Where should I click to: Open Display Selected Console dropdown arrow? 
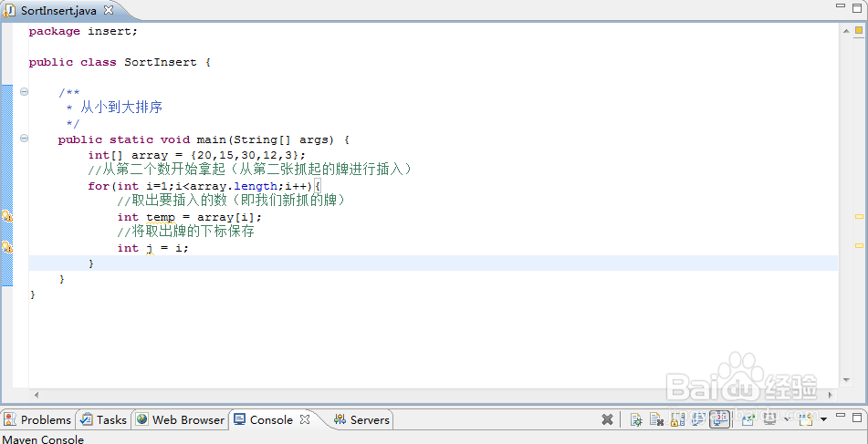click(787, 419)
